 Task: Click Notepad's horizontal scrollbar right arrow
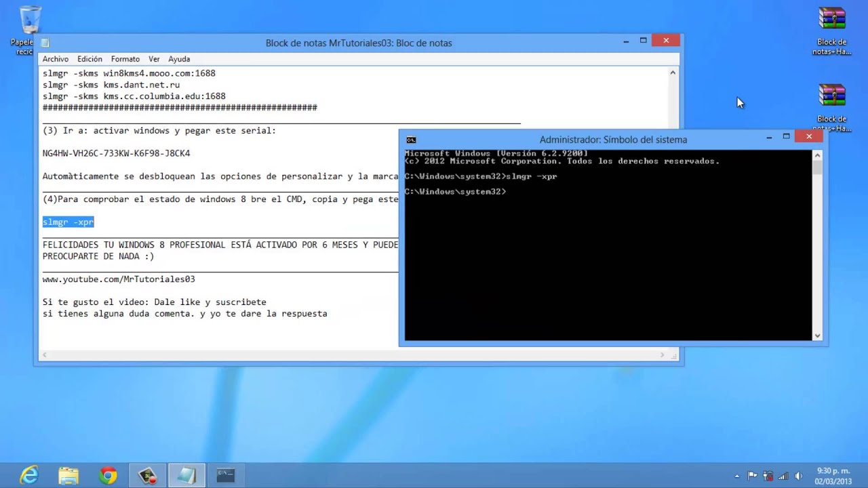point(663,354)
